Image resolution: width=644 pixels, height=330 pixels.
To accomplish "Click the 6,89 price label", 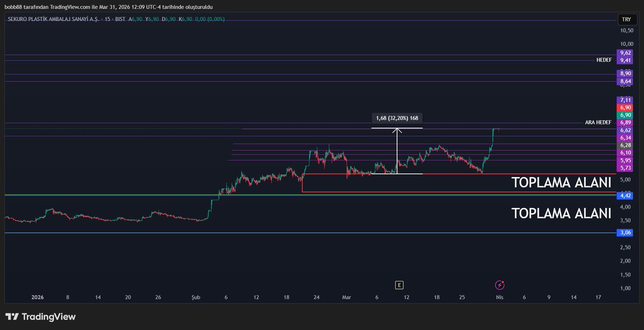I will [x=626, y=122].
